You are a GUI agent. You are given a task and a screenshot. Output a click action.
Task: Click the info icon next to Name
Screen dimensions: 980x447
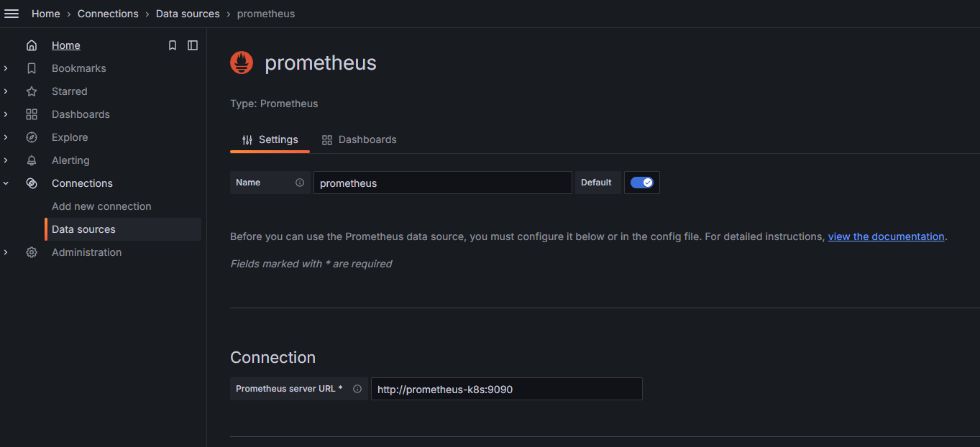click(300, 183)
